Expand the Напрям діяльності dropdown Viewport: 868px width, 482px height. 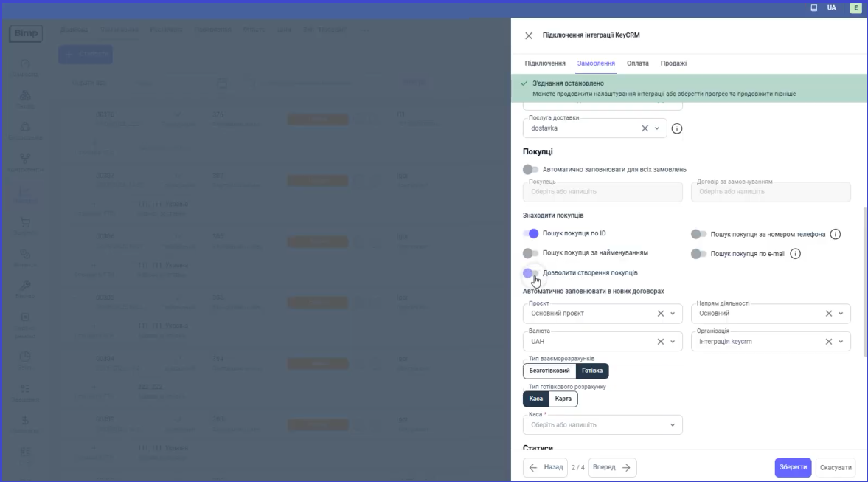point(841,314)
